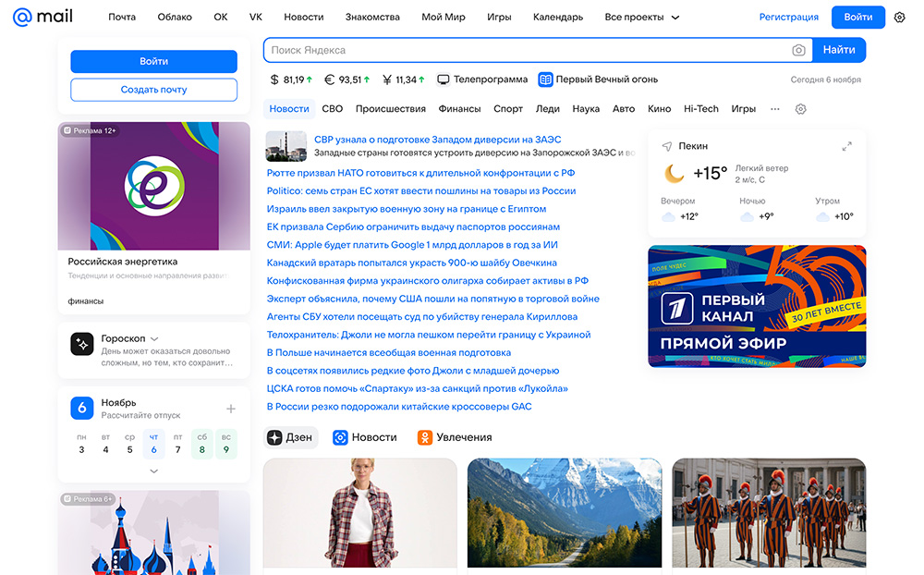Open the settings gear in top header

(900, 17)
